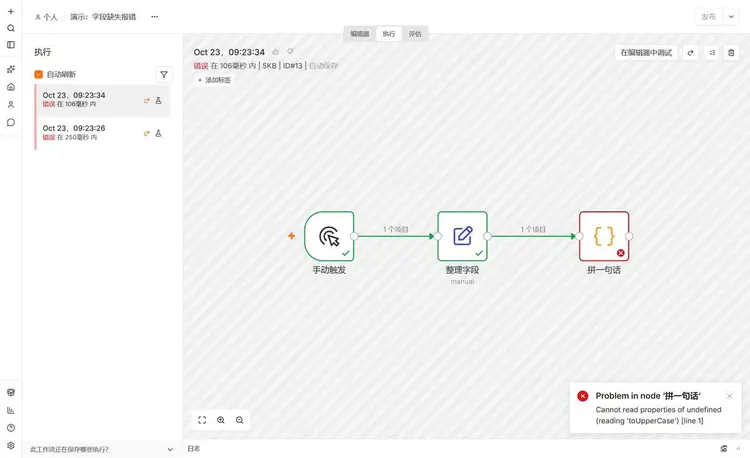Open the chart insights icon in sidebar

click(11, 410)
